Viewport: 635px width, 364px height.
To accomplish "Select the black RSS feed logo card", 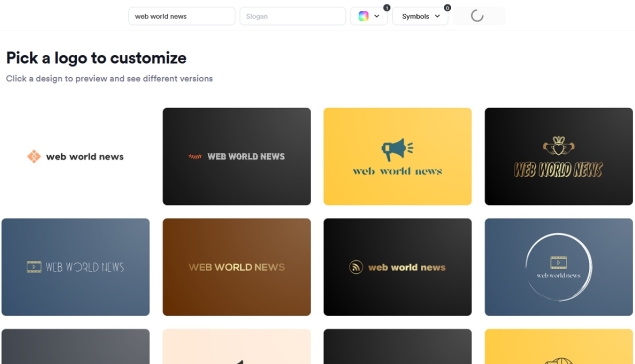I will (397, 267).
